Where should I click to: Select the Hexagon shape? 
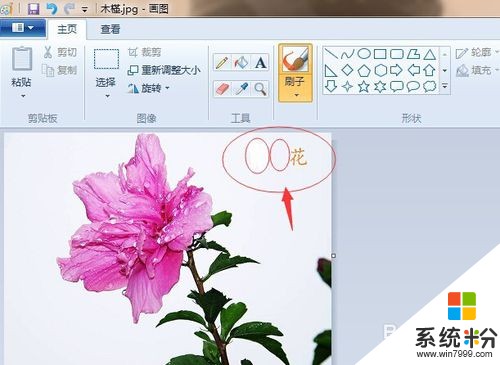pos(380,70)
